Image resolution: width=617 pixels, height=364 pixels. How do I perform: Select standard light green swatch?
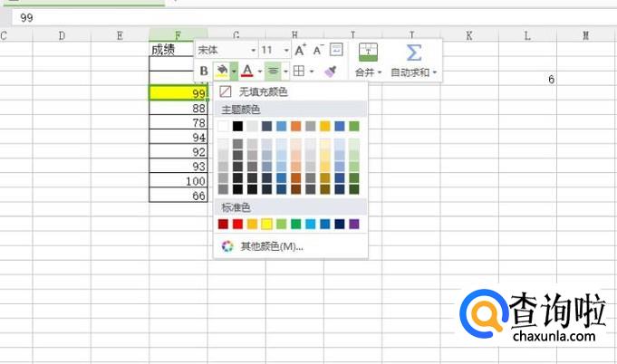pos(282,224)
